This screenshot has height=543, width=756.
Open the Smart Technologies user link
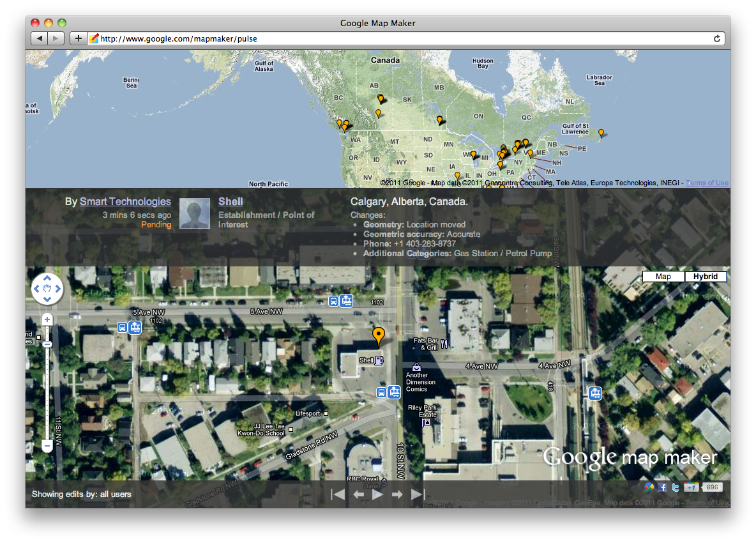point(125,202)
